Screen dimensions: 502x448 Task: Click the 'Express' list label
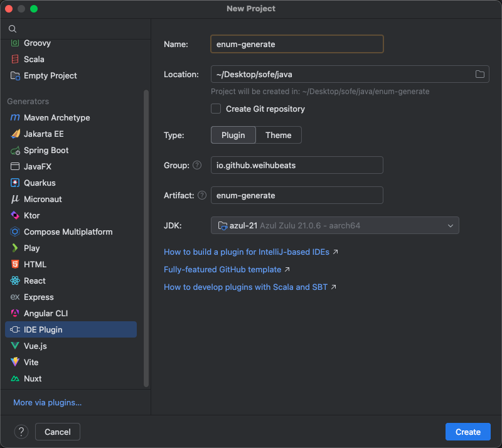tap(39, 297)
